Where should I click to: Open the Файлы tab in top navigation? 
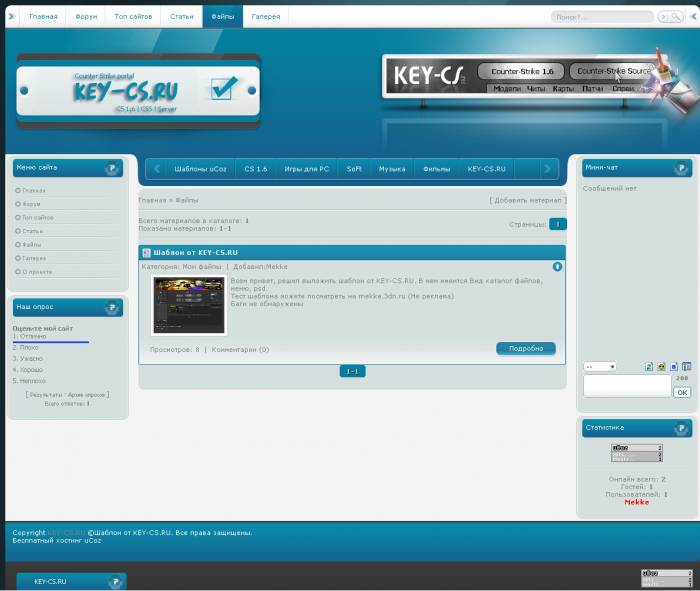[222, 17]
